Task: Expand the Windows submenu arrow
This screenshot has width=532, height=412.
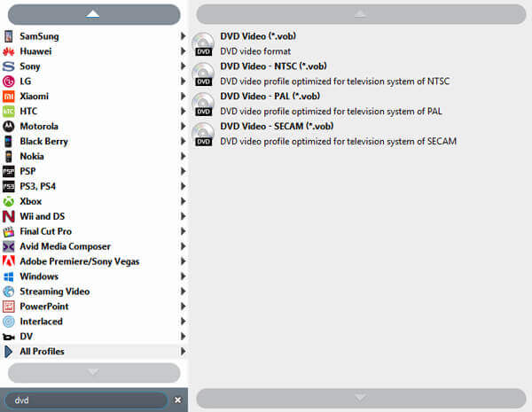Action: [183, 276]
